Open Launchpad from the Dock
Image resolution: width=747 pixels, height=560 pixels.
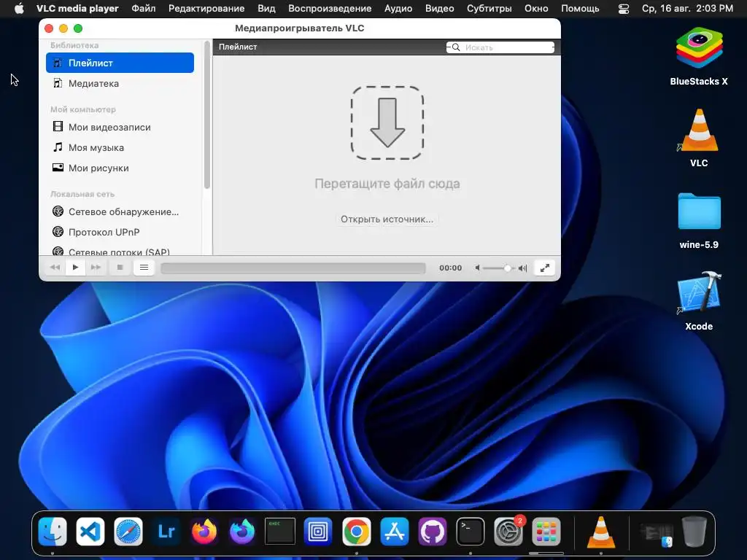(x=546, y=532)
